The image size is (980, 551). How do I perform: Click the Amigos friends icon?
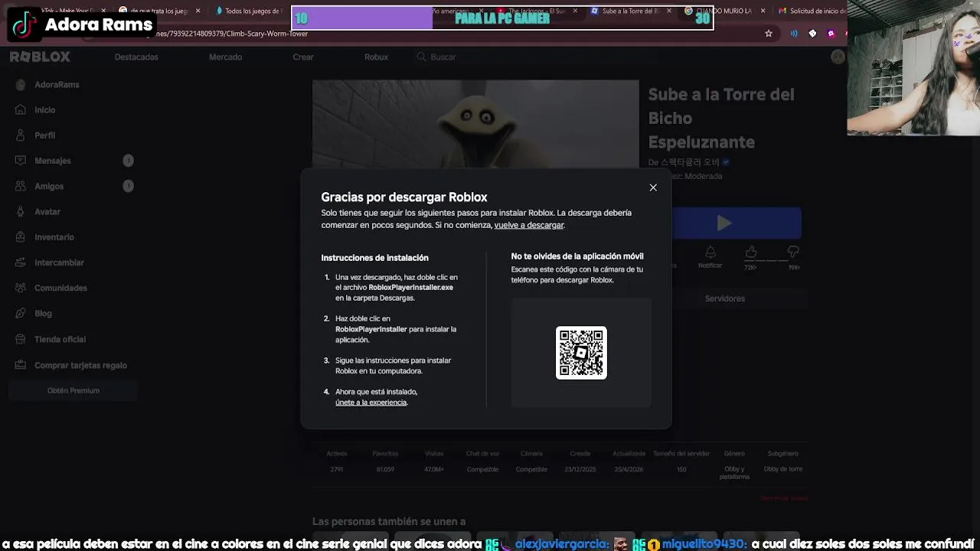coord(21,186)
